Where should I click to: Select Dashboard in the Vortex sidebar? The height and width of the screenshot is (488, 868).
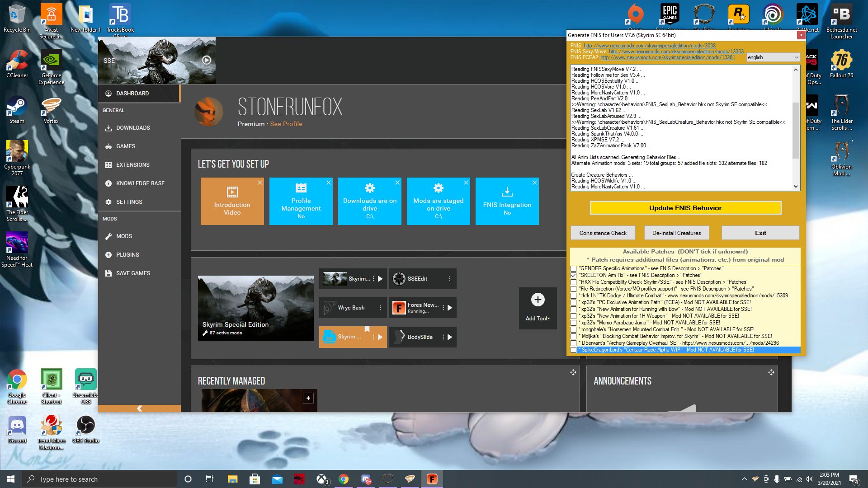(139, 94)
